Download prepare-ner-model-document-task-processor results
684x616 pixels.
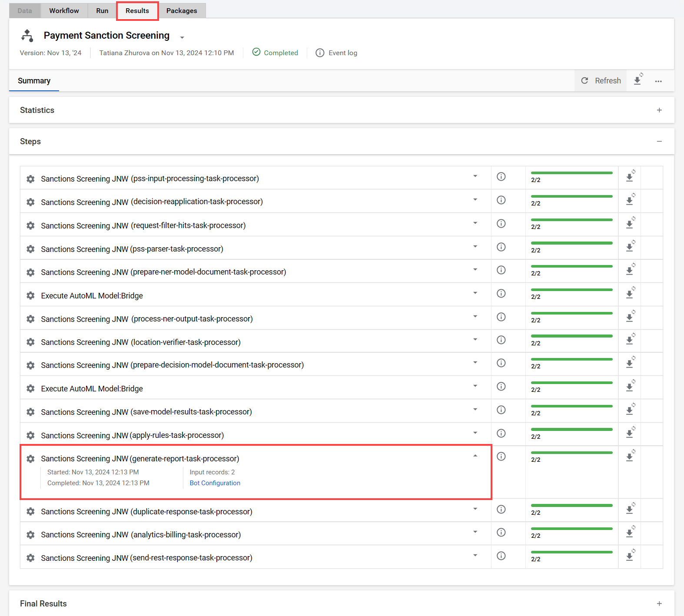[630, 269]
